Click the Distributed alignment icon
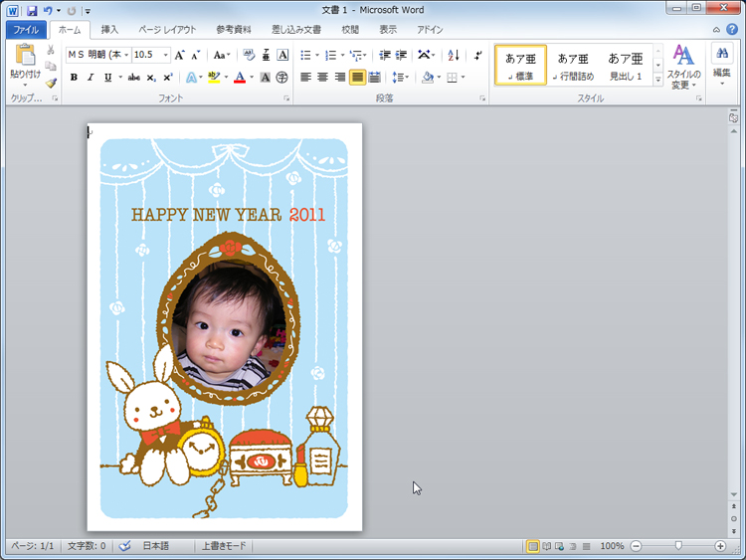The image size is (746, 560). click(374, 77)
